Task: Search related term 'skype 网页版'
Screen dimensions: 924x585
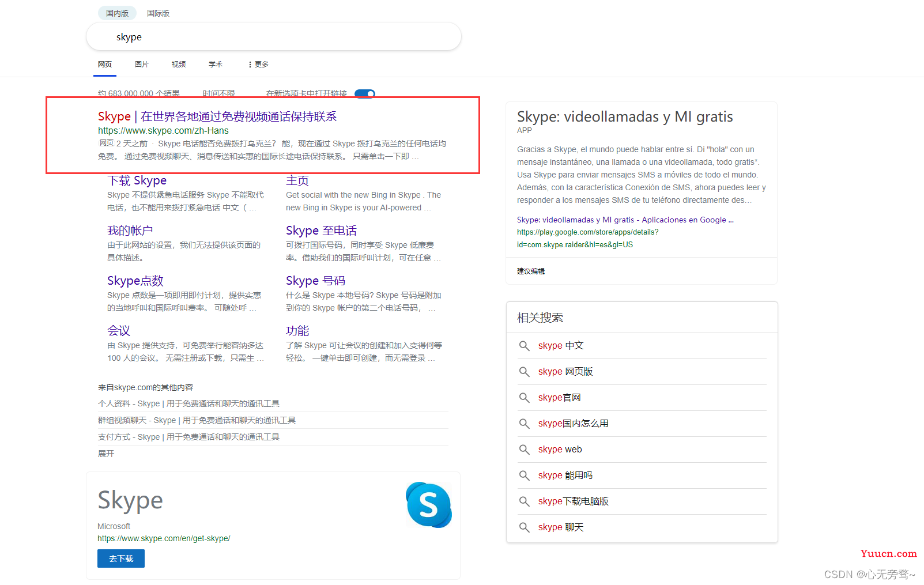Action: 565,372
